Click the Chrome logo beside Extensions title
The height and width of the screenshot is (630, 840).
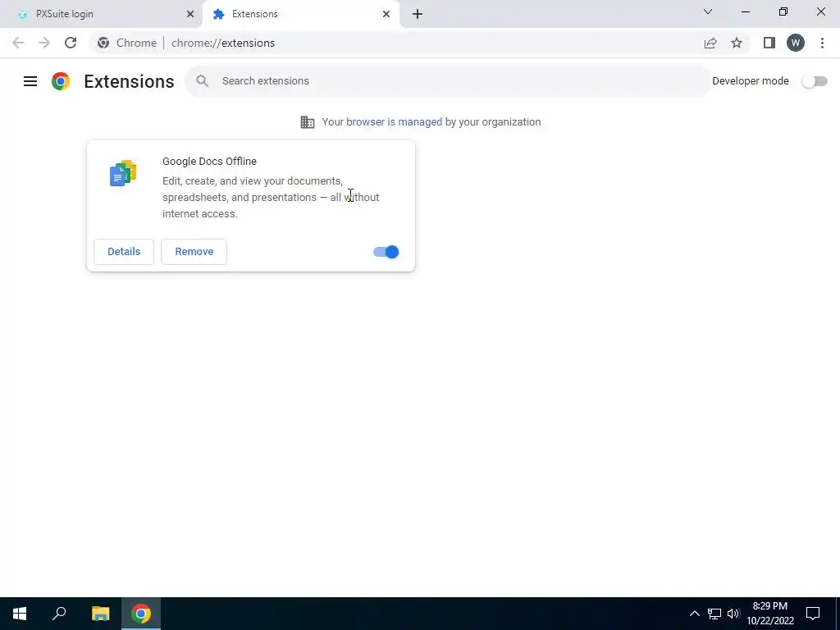coord(61,81)
